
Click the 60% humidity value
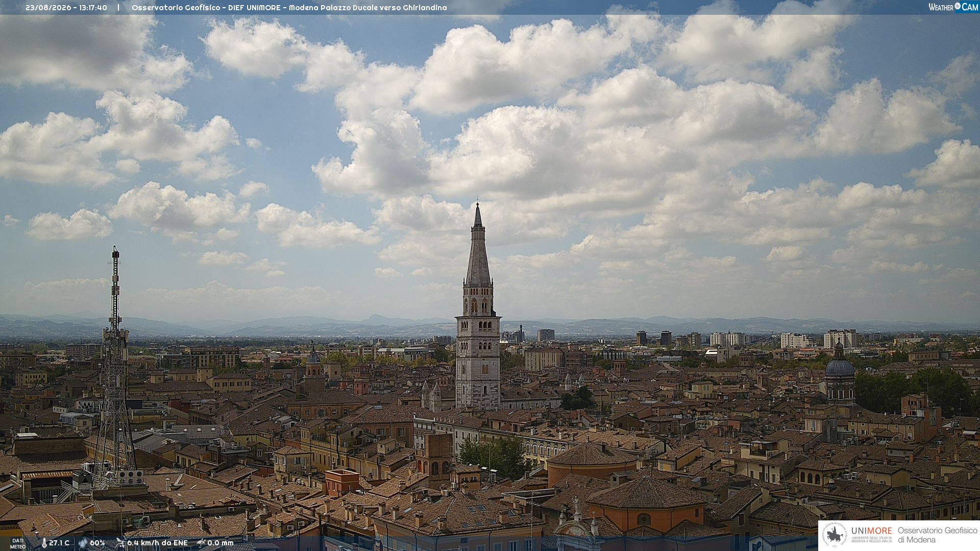click(97, 543)
